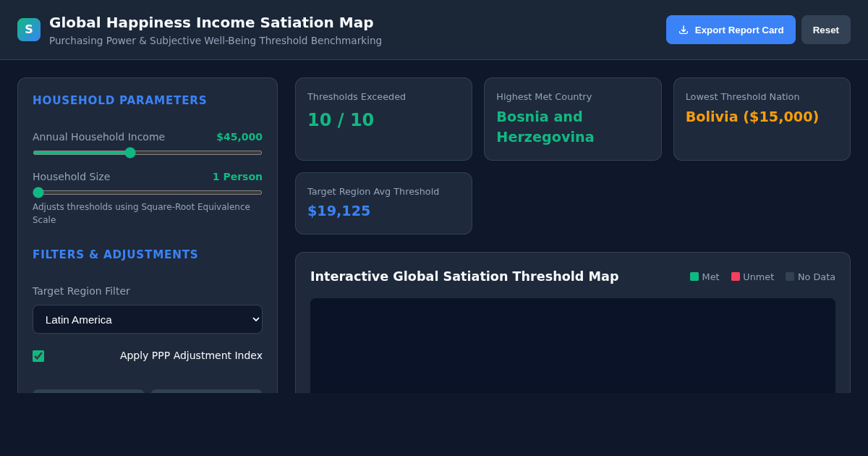Reset the dashboard with the Reset button
Image resolution: width=868 pixels, height=456 pixels.
click(x=825, y=30)
